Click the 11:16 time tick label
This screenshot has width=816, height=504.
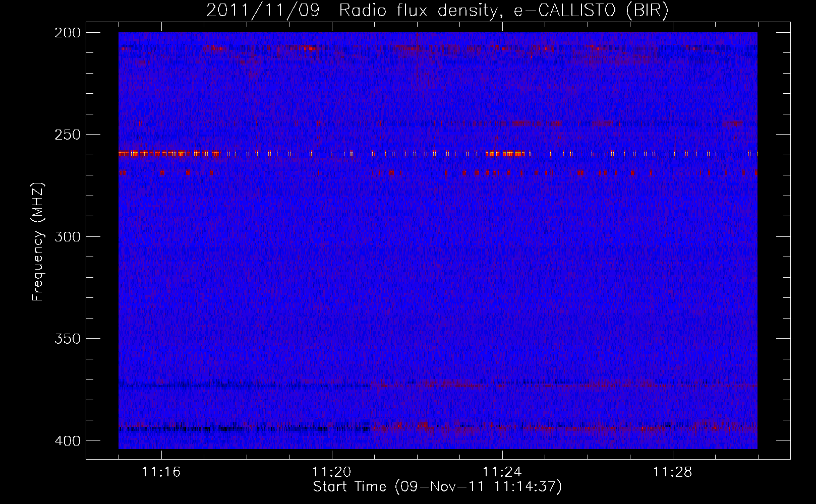click(161, 472)
